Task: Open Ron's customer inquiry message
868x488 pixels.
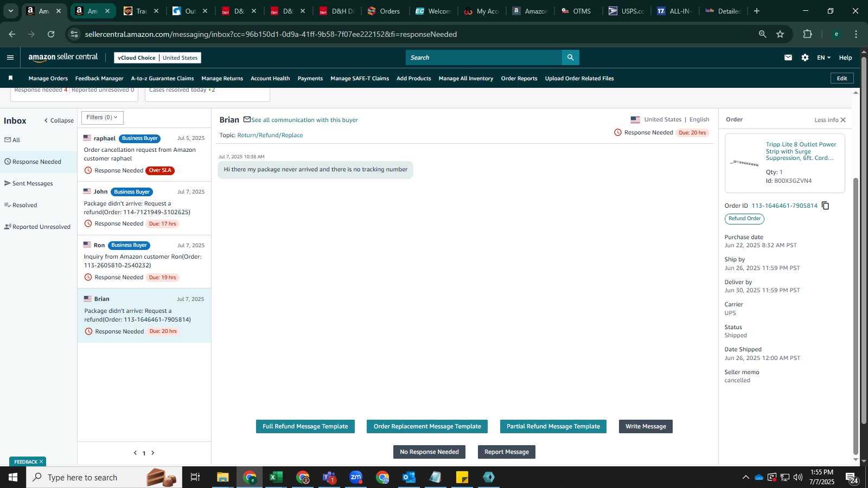Action: 144,261
